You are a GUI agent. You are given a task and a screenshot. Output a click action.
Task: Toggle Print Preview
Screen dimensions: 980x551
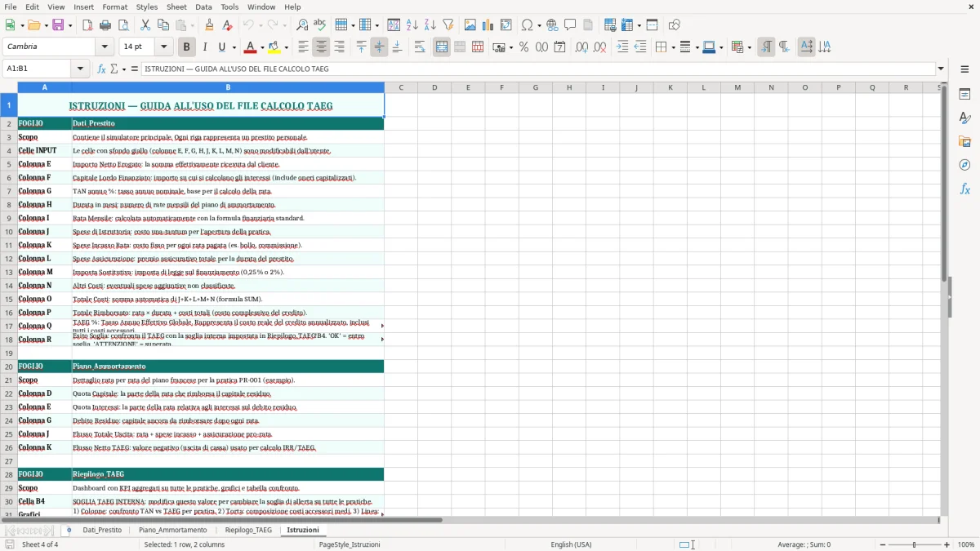(x=123, y=25)
